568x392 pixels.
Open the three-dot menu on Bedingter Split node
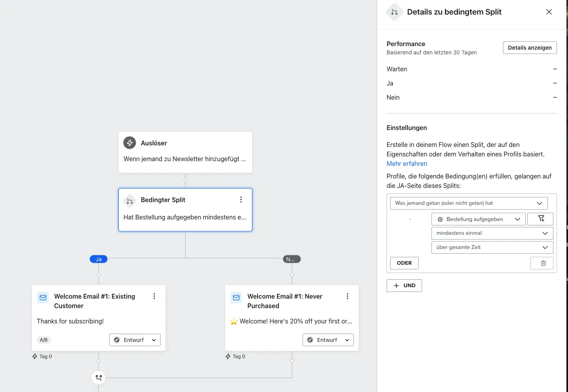click(x=241, y=199)
